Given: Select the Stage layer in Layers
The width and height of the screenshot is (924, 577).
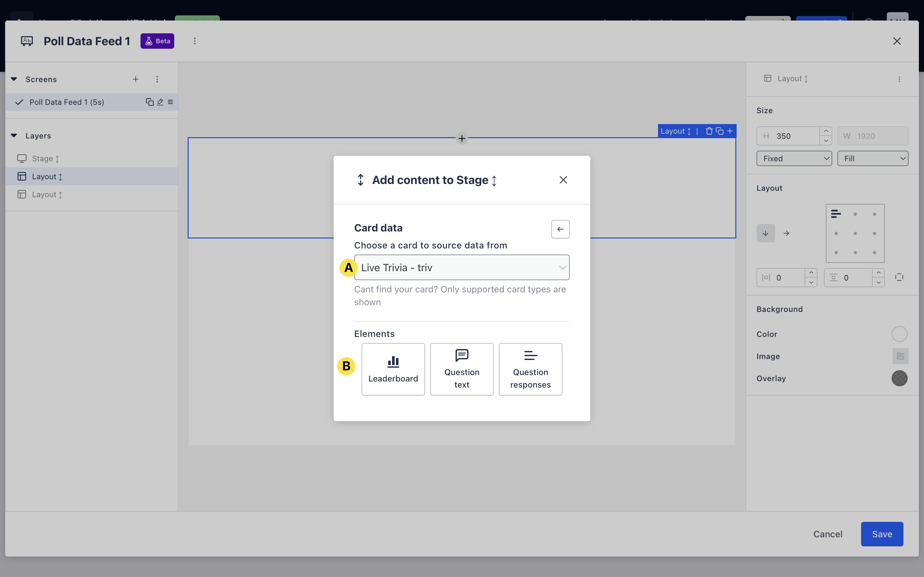Looking at the screenshot, I should (x=43, y=158).
